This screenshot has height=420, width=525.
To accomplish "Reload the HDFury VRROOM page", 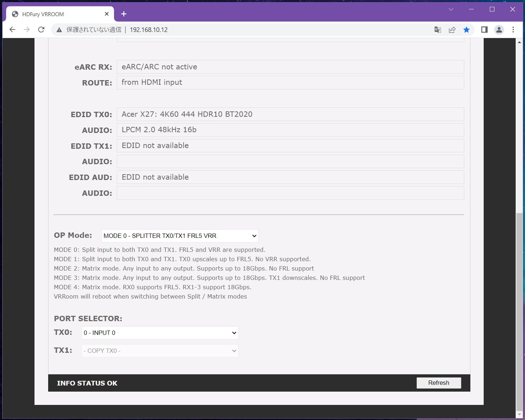I will pyautogui.click(x=41, y=29).
